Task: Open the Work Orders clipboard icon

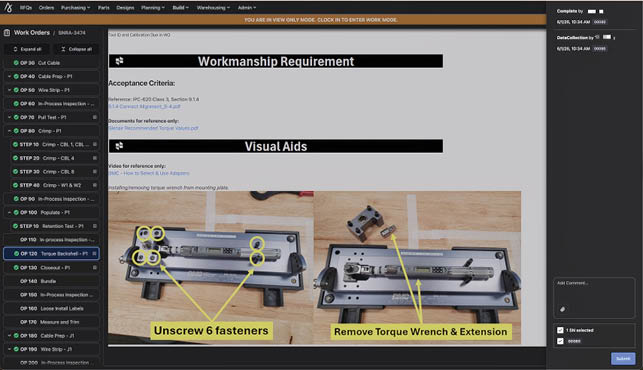Action: click(x=7, y=33)
